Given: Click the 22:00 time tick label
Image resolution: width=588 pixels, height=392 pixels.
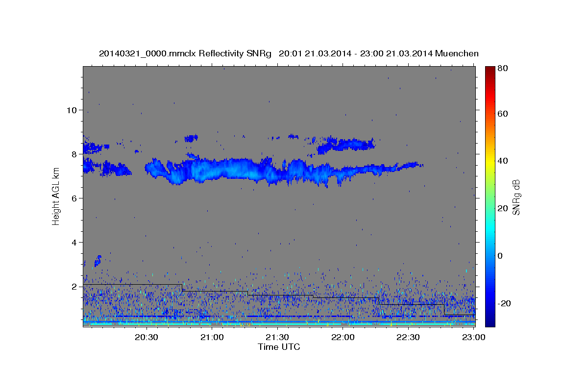Looking at the screenshot, I should coord(343,337).
